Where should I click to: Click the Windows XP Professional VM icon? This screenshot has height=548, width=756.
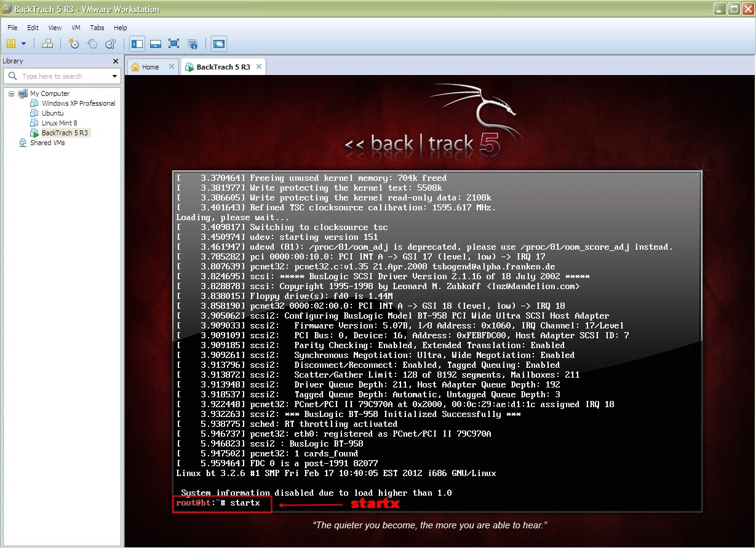[x=34, y=103]
